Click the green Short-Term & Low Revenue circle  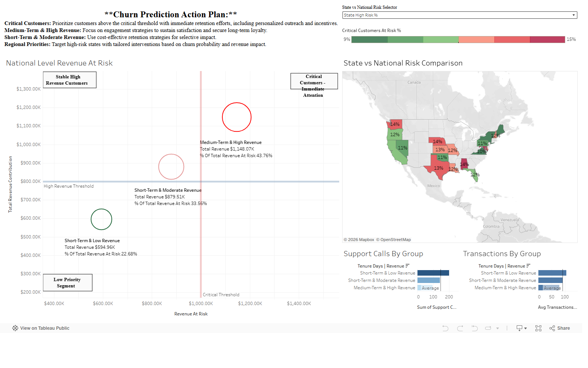coord(101,219)
